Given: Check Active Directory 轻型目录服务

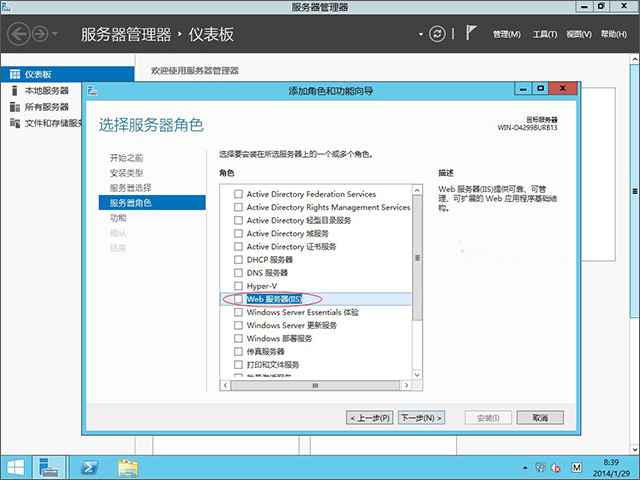Looking at the screenshot, I should (x=238, y=220).
